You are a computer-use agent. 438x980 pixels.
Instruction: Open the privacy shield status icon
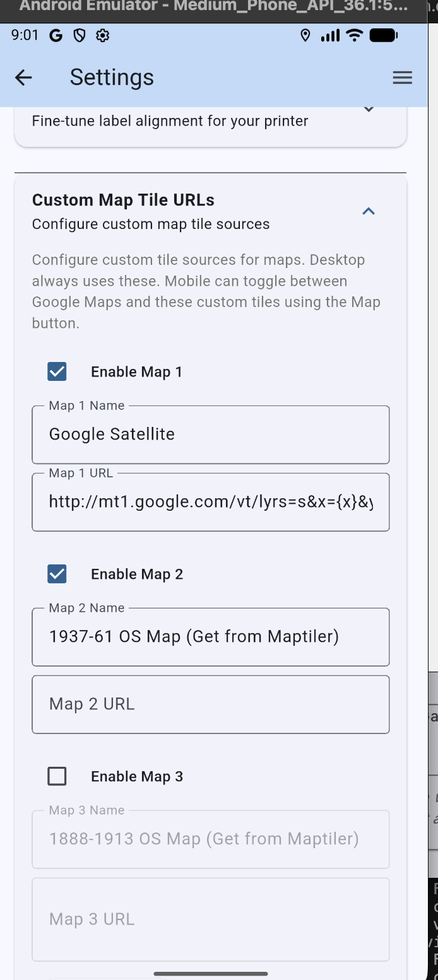pos(78,35)
